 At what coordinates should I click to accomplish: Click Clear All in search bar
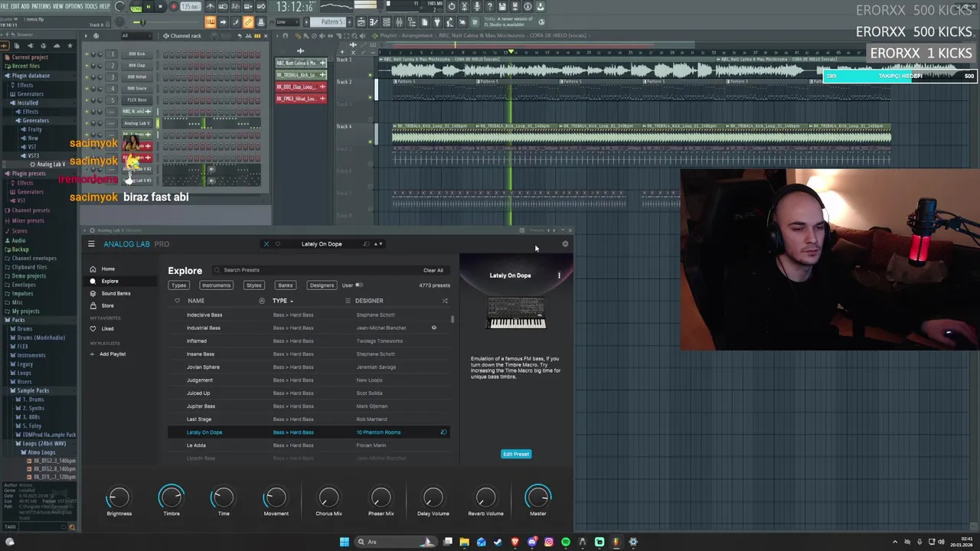click(x=433, y=270)
